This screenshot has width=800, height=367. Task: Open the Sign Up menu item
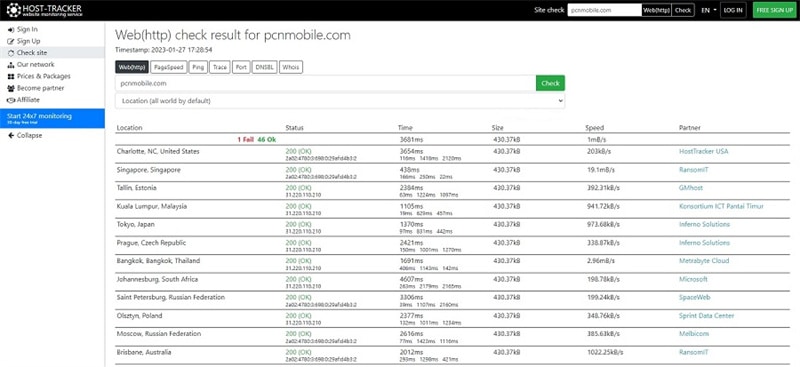(x=29, y=41)
